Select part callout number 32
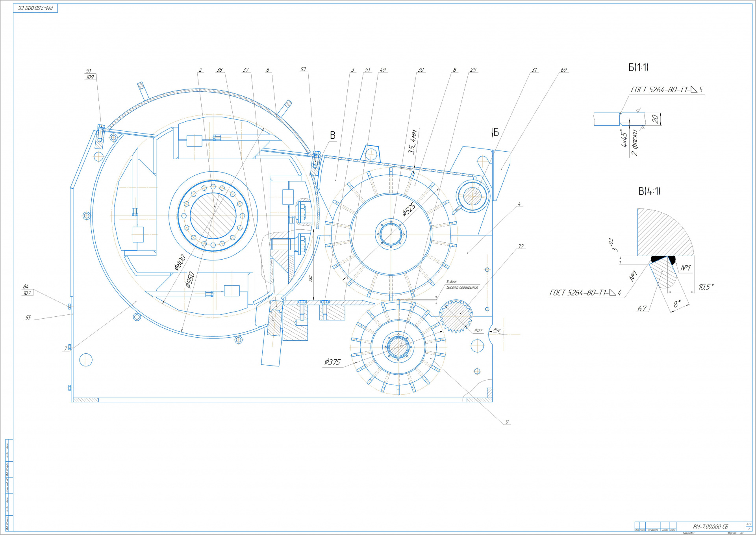Viewport: 756px width, 535px height. pos(521,247)
